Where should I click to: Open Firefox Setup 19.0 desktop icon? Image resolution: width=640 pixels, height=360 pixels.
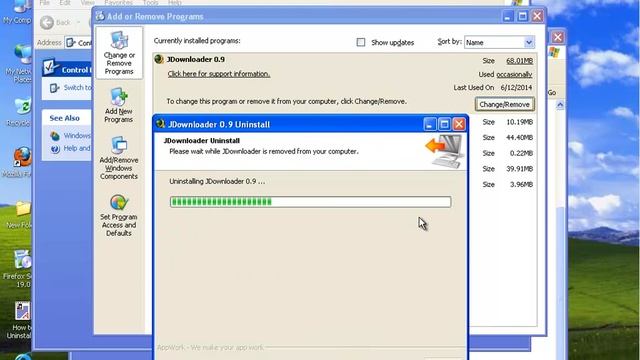(x=21, y=261)
